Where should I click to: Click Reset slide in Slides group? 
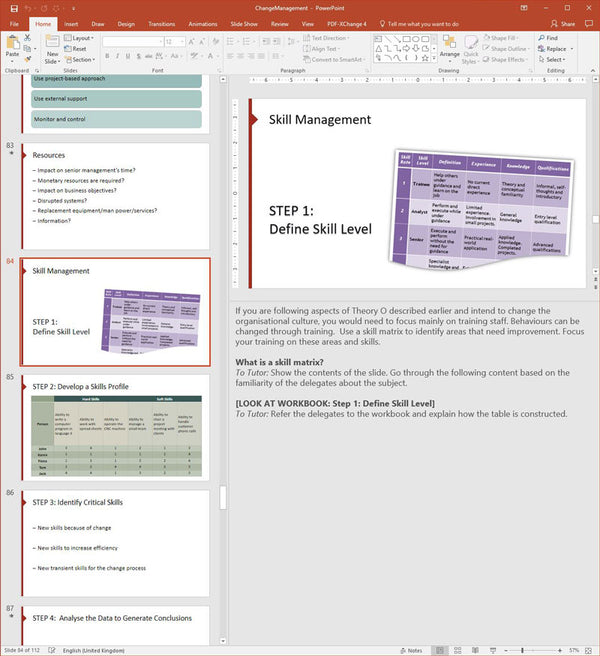pos(75,49)
